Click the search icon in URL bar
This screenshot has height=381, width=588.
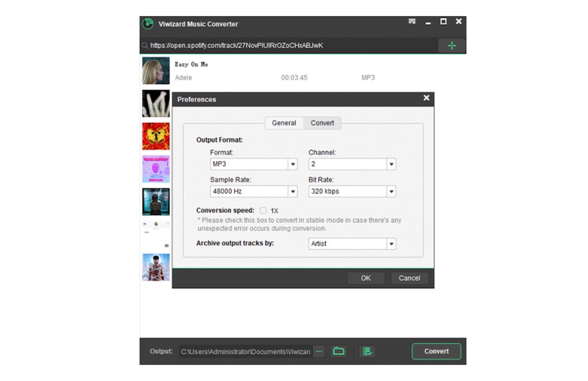145,46
